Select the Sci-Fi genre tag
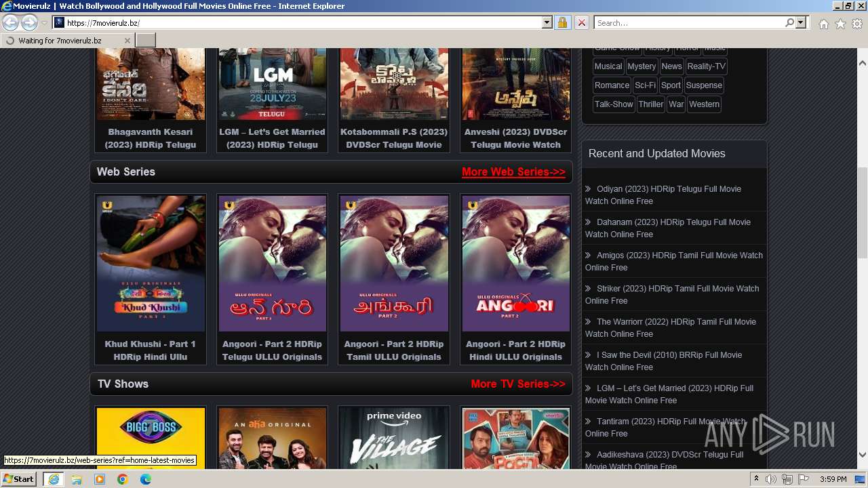This screenshot has height=488, width=868. coord(645,85)
